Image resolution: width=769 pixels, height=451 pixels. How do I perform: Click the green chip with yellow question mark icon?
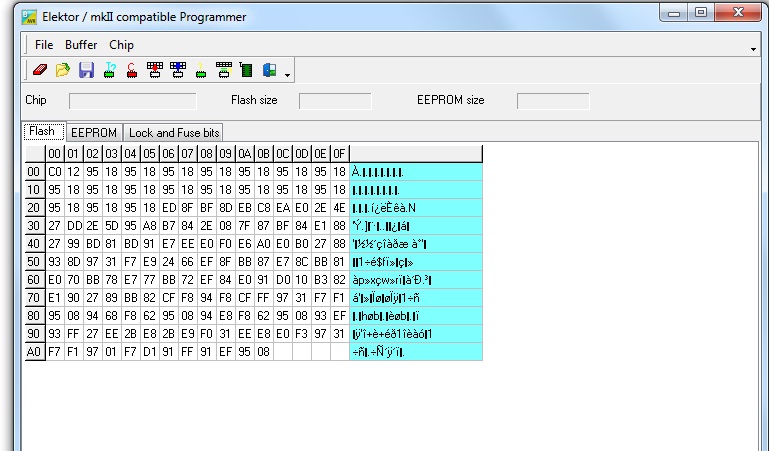pyautogui.click(x=201, y=70)
